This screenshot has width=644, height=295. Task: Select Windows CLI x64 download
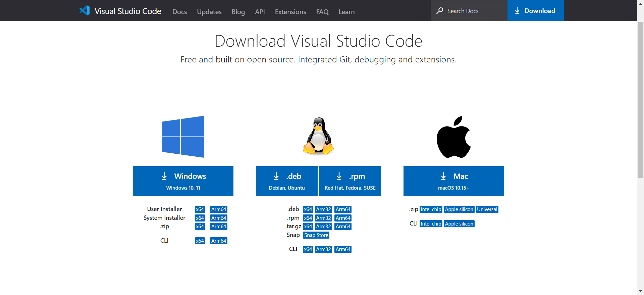200,241
